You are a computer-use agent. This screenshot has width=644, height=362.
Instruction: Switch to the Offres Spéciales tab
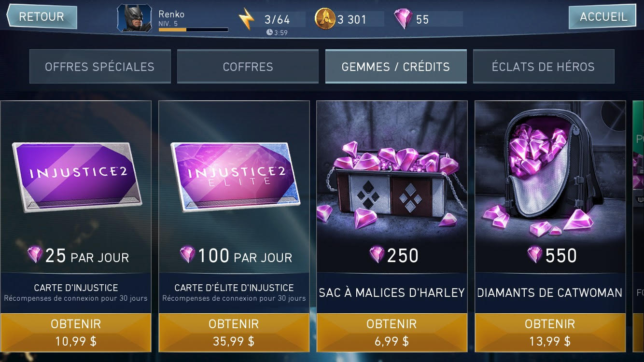(x=100, y=67)
